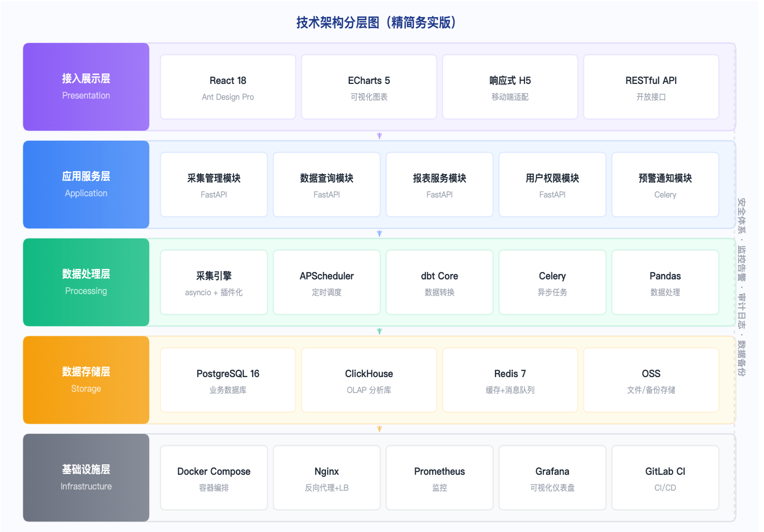Click the PostgreSQL 16 card
The width and height of the screenshot is (764, 532).
228,380
